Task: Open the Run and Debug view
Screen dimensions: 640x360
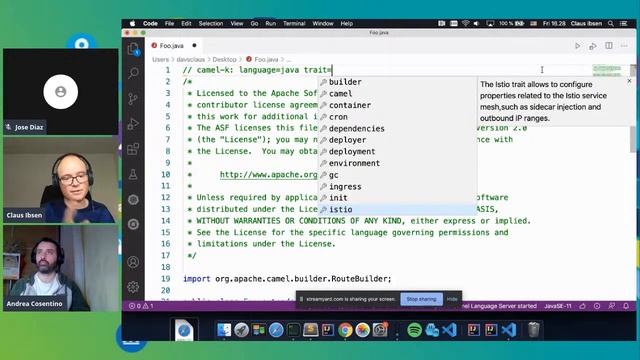Action: (133, 124)
